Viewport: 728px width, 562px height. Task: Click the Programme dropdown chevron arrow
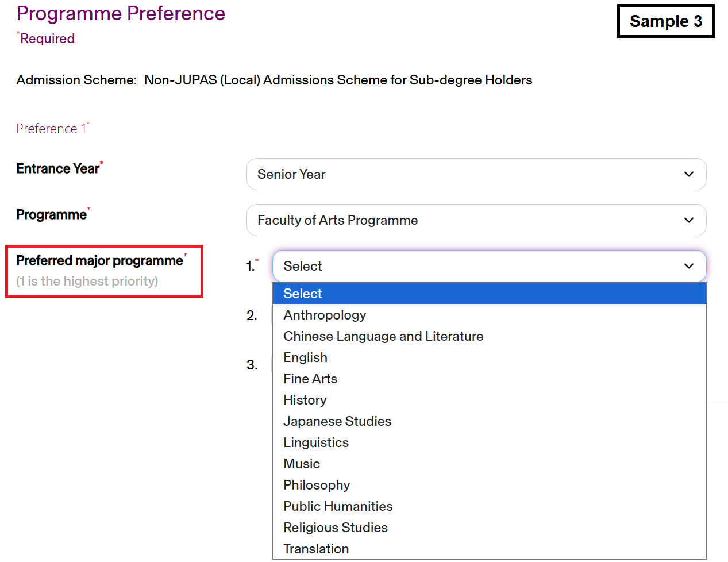pos(689,220)
